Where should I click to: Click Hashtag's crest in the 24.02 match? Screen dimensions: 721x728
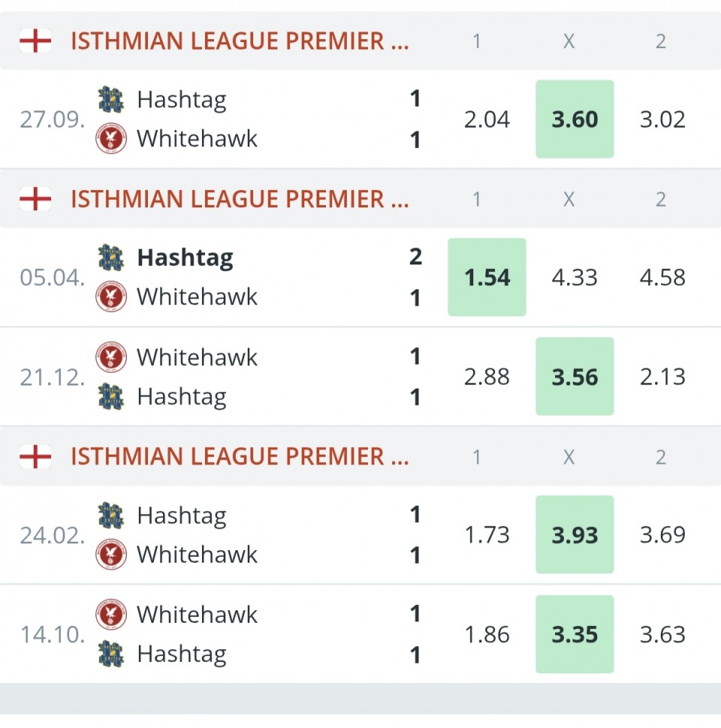pyautogui.click(x=111, y=515)
